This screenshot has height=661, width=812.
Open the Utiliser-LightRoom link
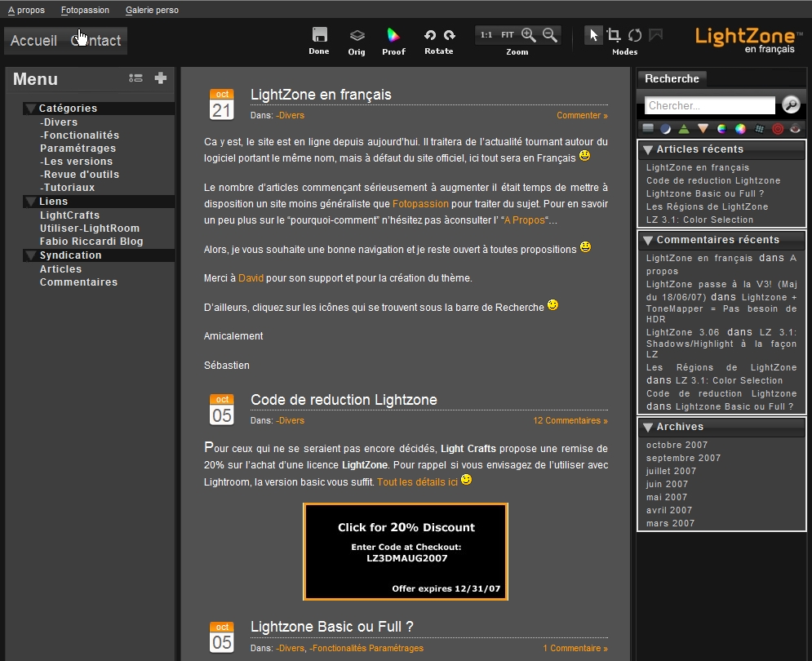(90, 228)
